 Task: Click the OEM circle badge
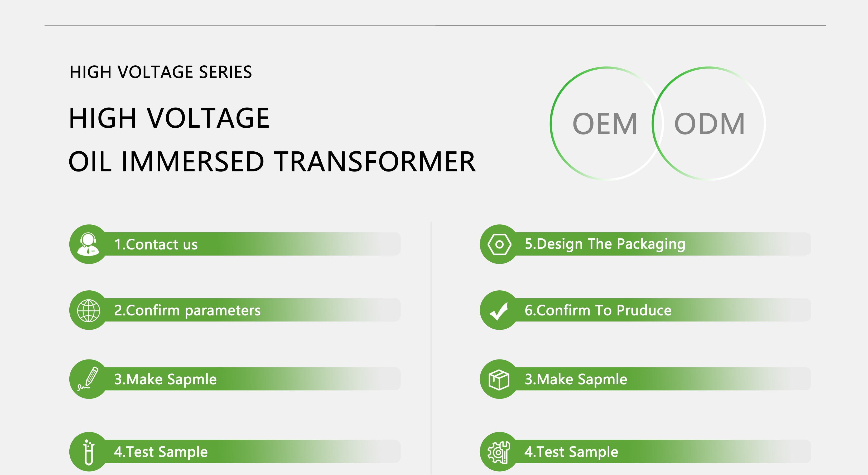(606, 123)
